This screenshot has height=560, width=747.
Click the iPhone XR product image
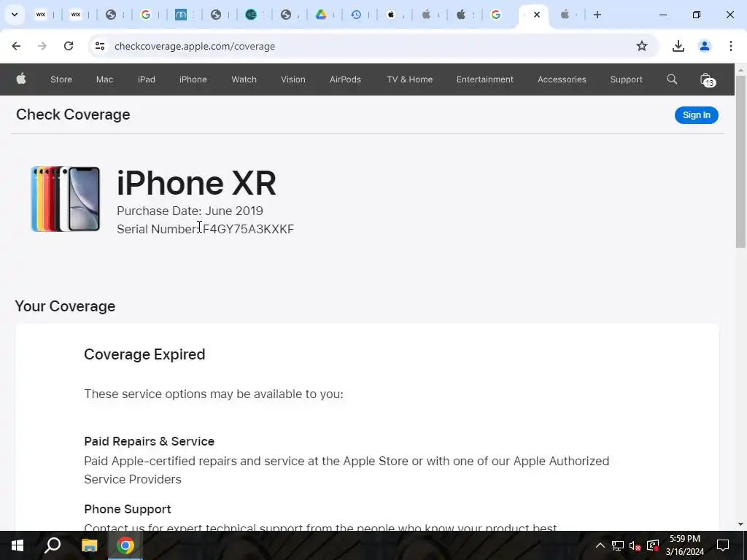tap(65, 198)
